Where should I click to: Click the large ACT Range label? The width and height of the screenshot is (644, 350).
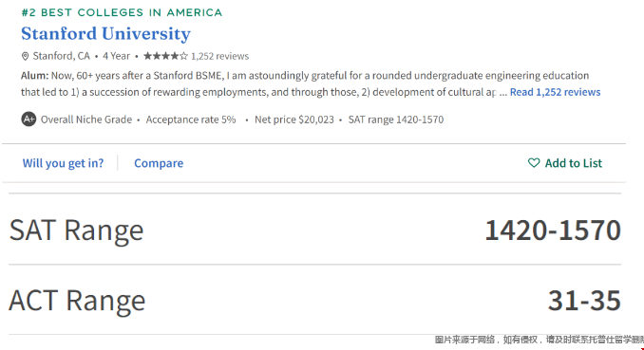coord(77,301)
